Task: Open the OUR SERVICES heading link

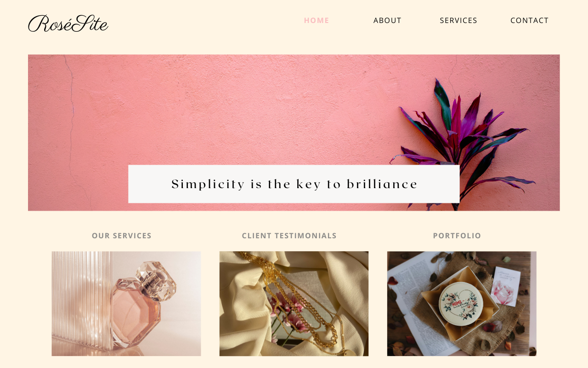Action: pos(122,236)
